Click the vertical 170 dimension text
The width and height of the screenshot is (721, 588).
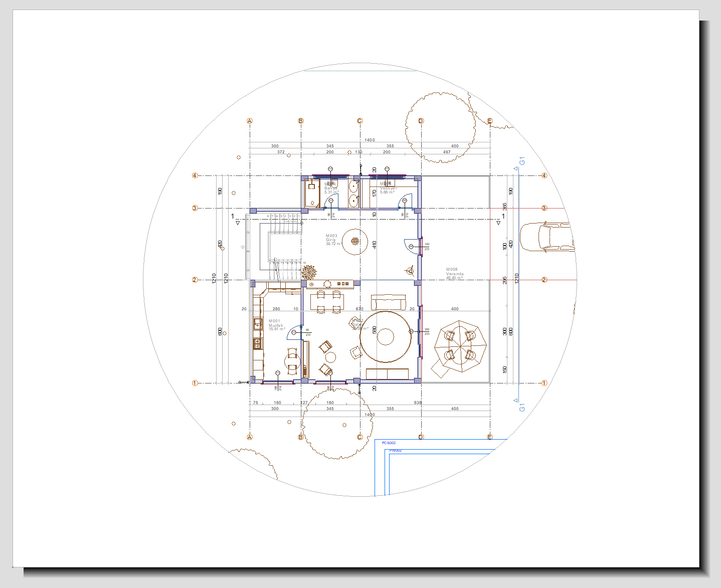tap(375, 192)
